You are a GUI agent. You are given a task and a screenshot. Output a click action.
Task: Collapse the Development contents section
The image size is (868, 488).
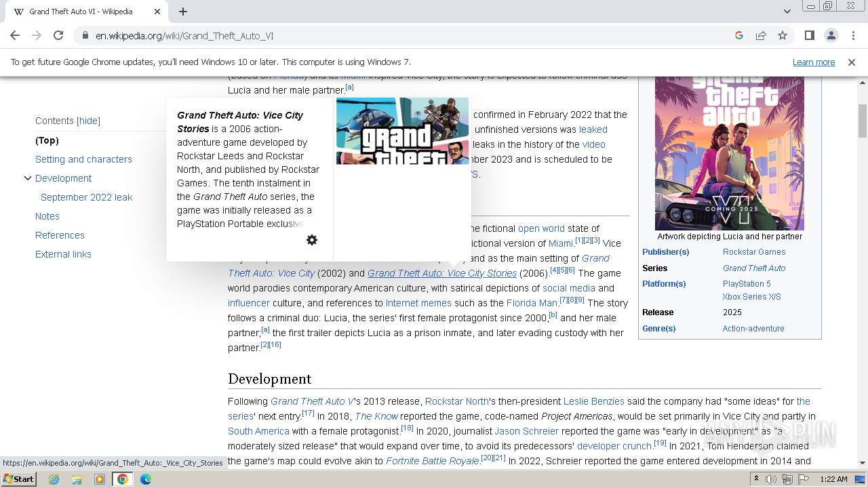(x=27, y=178)
